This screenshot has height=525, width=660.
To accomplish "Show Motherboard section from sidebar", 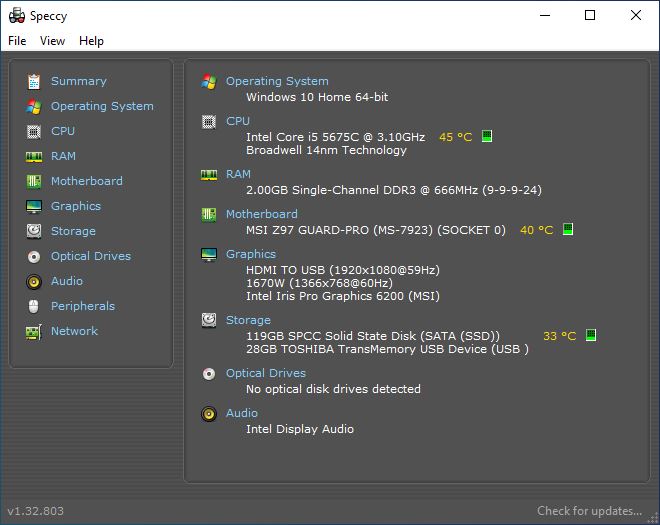I will pyautogui.click(x=87, y=181).
